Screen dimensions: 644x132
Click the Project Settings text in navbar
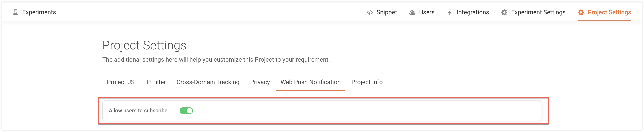coord(609,12)
